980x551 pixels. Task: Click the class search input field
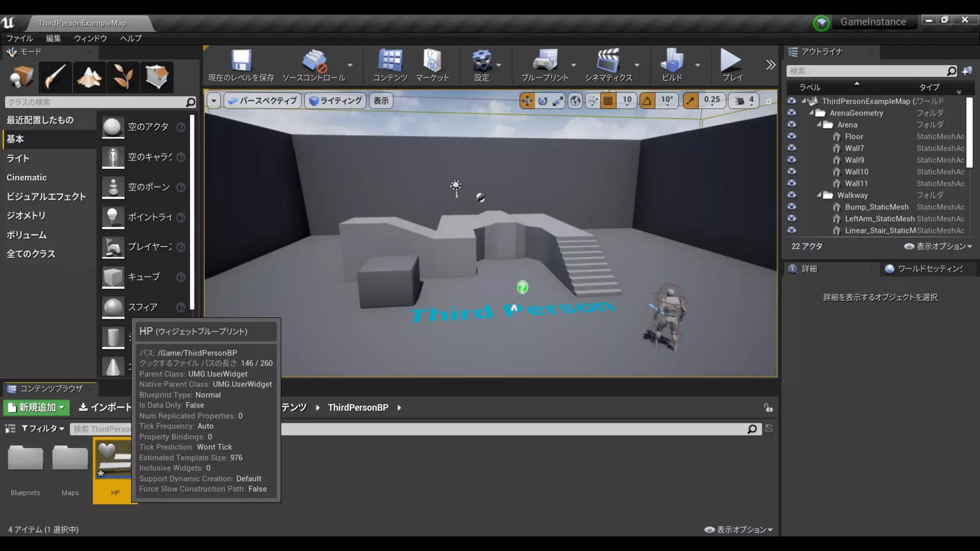click(x=96, y=102)
